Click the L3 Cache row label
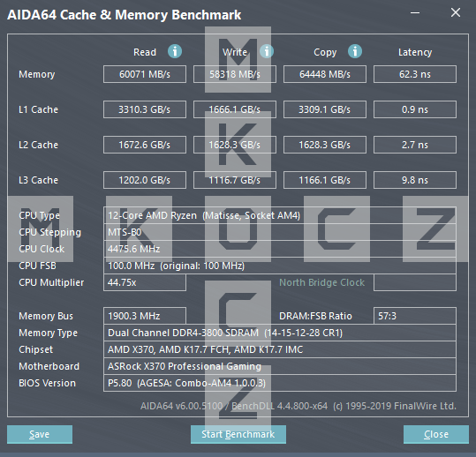The image size is (476, 457). (38, 180)
